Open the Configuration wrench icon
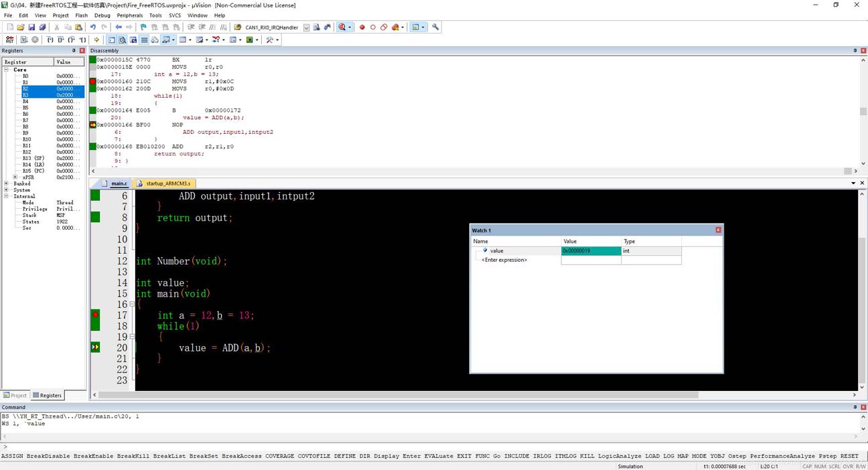The height and width of the screenshot is (470, 868). [x=435, y=27]
